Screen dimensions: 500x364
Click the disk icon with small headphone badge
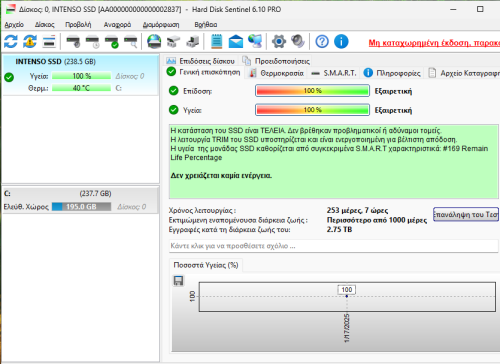73,42
